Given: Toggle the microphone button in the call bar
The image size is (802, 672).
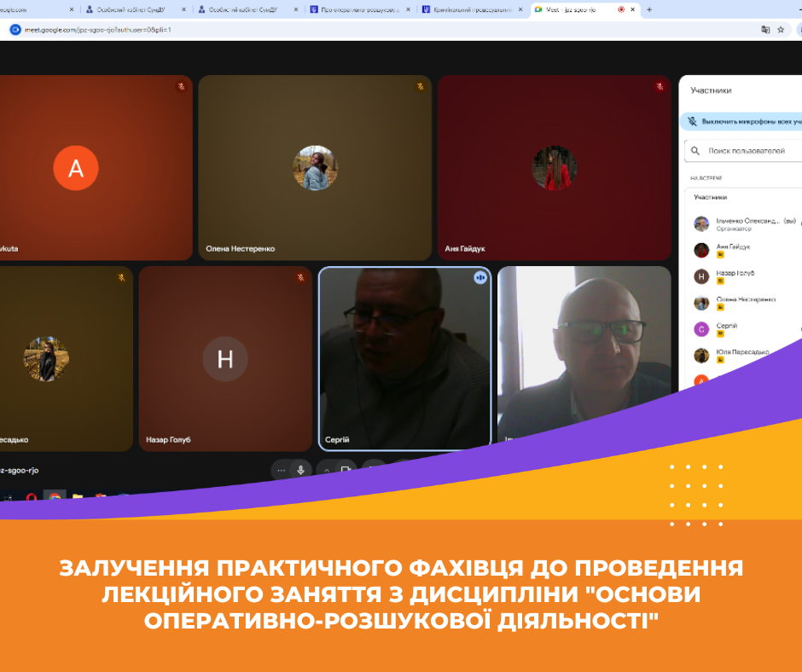Looking at the screenshot, I should (x=300, y=470).
